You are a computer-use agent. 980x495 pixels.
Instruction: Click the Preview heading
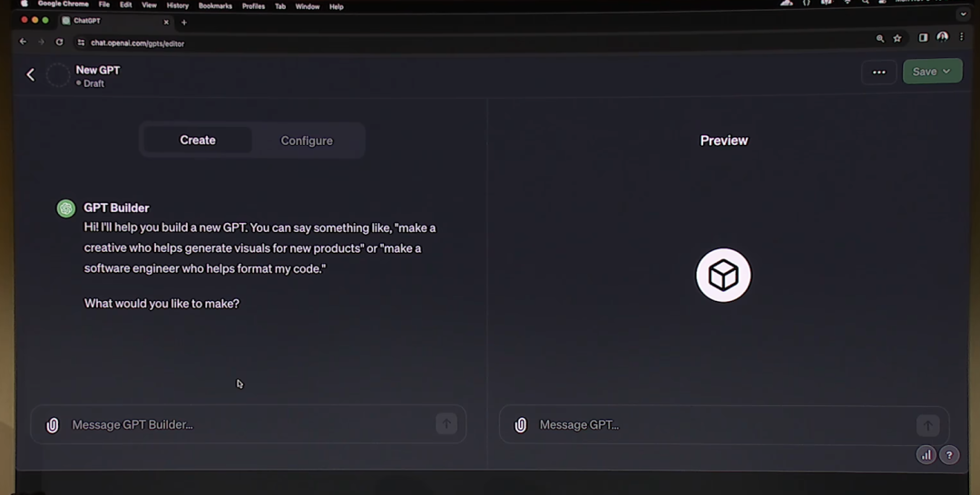click(x=724, y=141)
